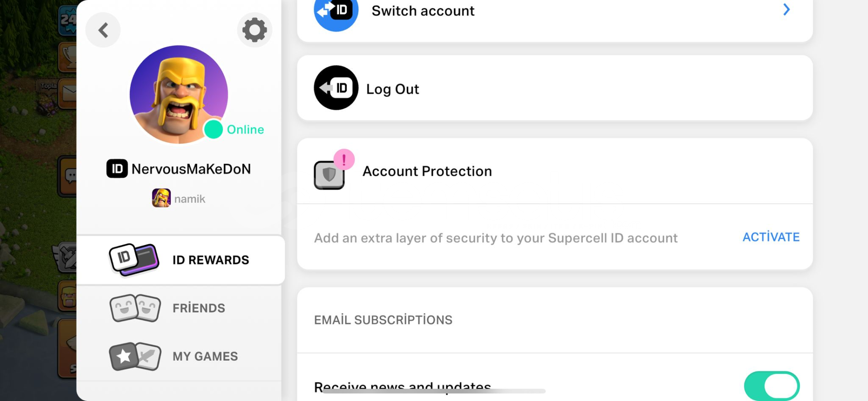Open the ID REWARDS tab
868x401 pixels.
[211, 260]
